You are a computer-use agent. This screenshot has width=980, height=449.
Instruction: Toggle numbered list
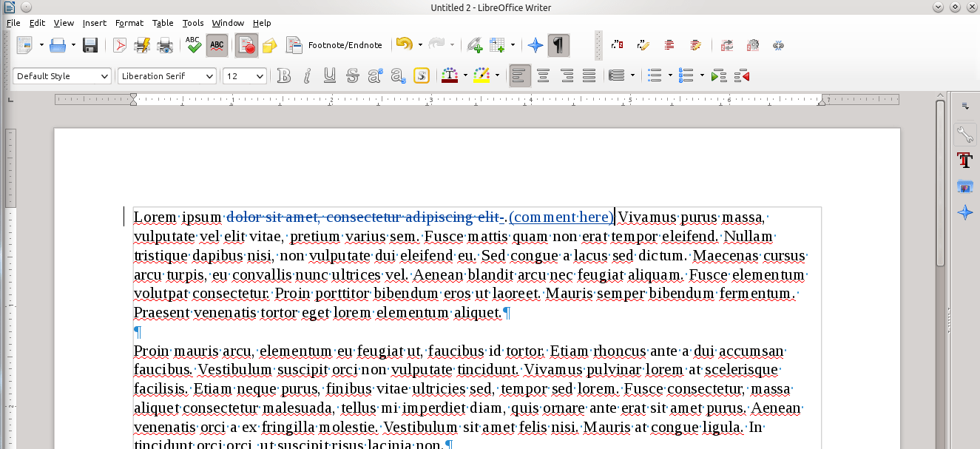(x=686, y=75)
